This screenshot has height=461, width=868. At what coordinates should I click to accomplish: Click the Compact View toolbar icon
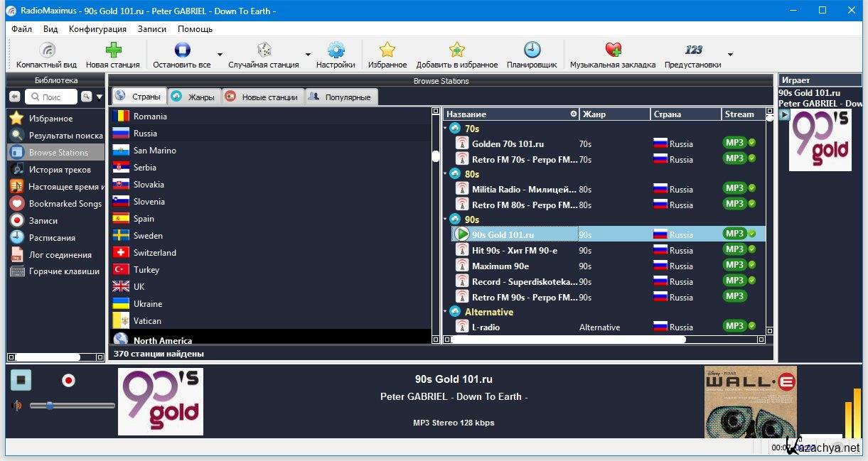tap(46, 51)
